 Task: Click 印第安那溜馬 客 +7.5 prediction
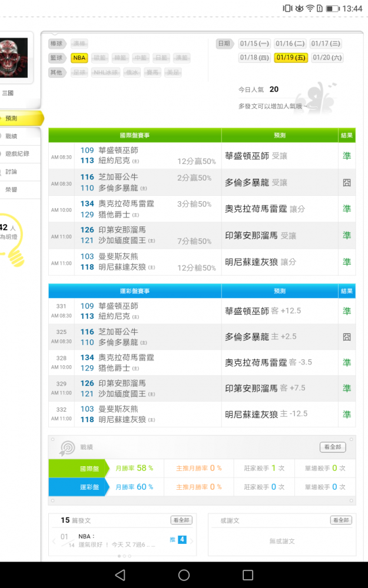pos(265,388)
